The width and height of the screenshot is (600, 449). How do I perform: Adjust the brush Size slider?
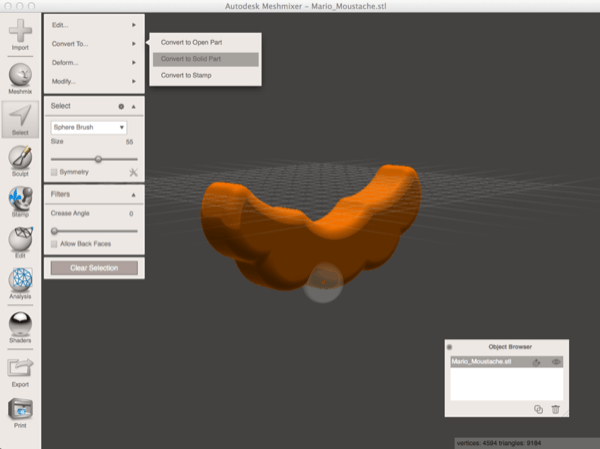coord(98,159)
